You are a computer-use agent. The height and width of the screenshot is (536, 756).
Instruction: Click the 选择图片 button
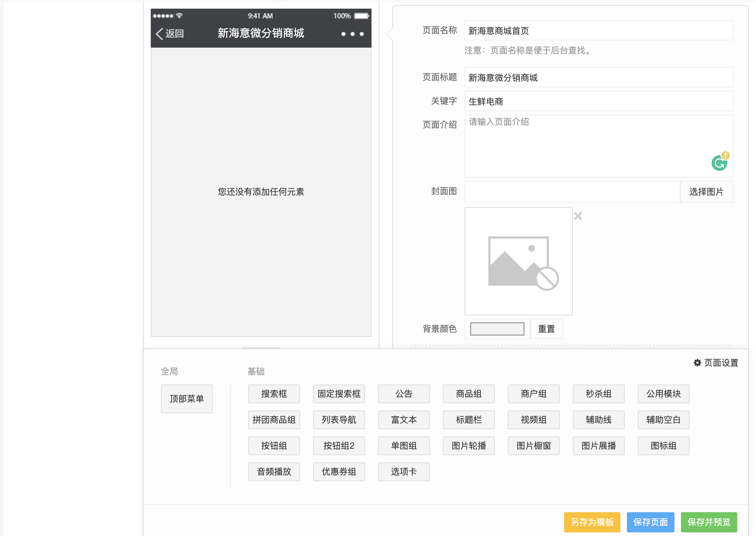(x=707, y=192)
